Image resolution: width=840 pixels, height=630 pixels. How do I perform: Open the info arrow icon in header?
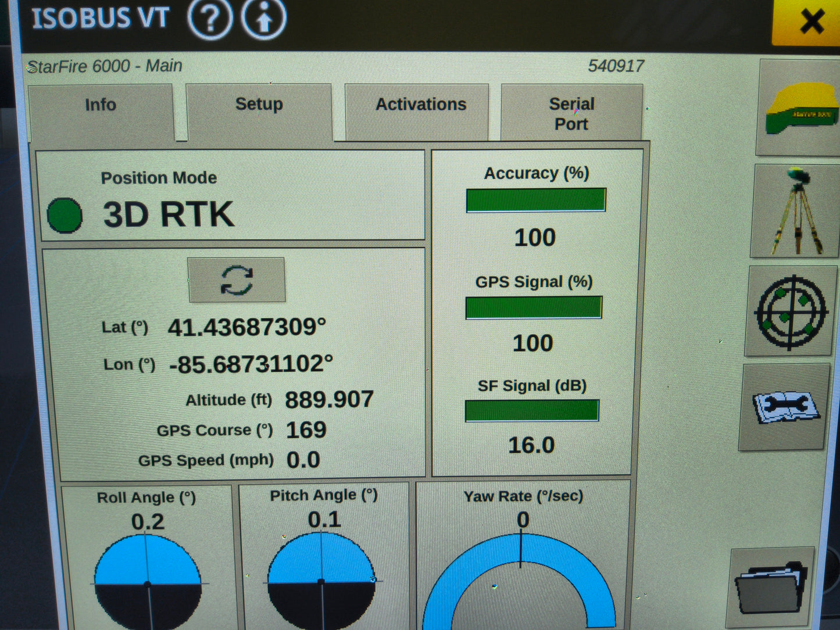264,18
